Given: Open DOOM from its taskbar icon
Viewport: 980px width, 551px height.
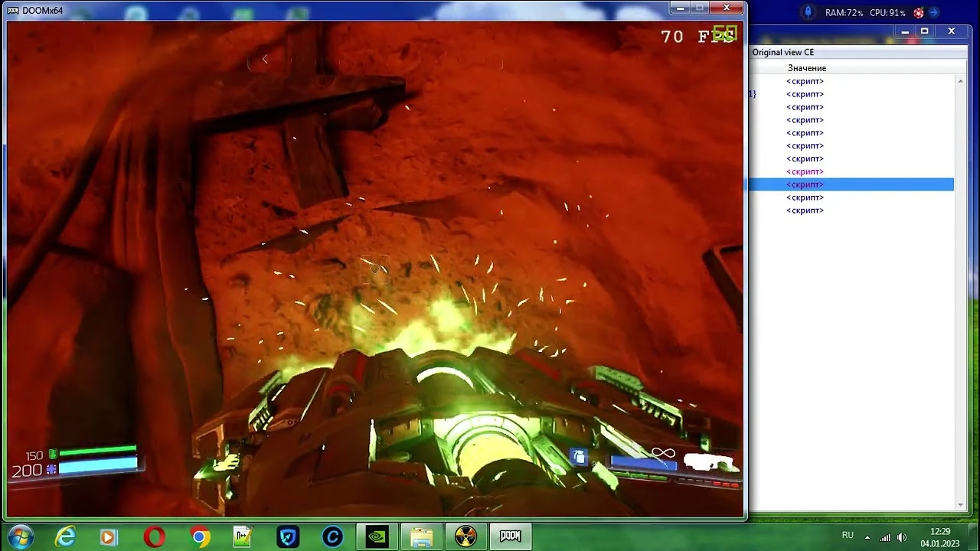Looking at the screenshot, I should point(510,536).
